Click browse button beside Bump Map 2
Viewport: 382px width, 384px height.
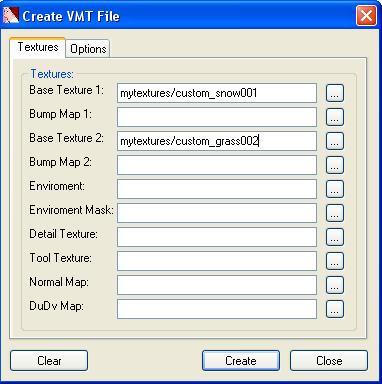[x=335, y=165]
